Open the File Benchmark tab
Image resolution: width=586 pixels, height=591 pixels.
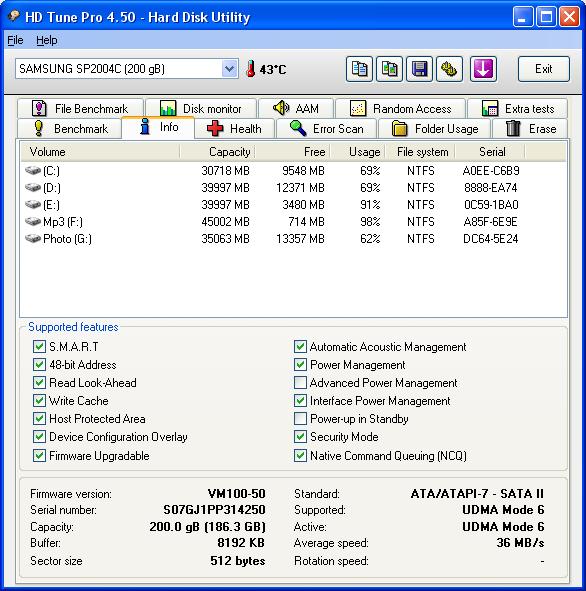(x=80, y=109)
